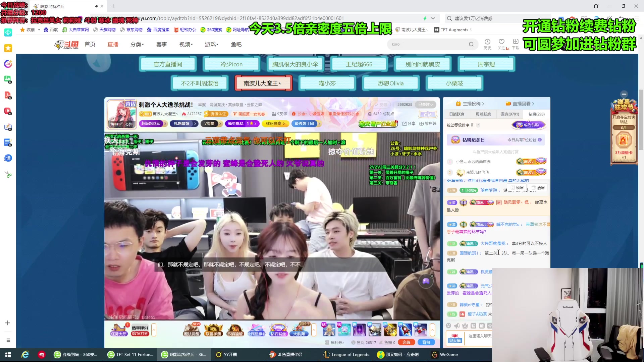
Task: Expand the gift list arrow at right end
Action: pyautogui.click(x=432, y=330)
